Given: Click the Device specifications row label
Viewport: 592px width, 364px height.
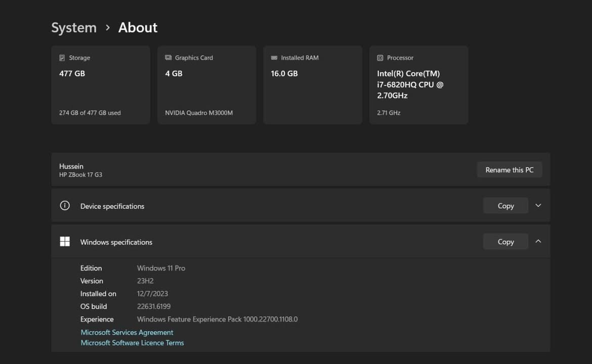Looking at the screenshot, I should [x=112, y=206].
